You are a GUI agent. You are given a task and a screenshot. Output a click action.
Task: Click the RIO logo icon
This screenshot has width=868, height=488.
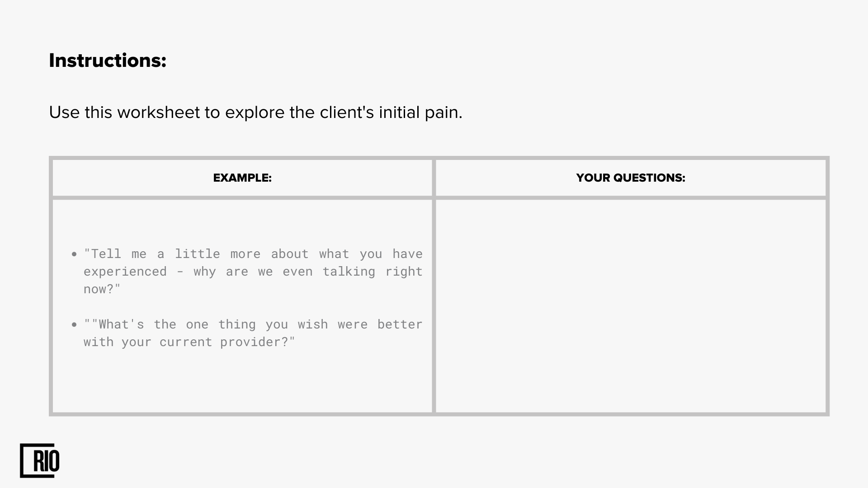(x=40, y=460)
